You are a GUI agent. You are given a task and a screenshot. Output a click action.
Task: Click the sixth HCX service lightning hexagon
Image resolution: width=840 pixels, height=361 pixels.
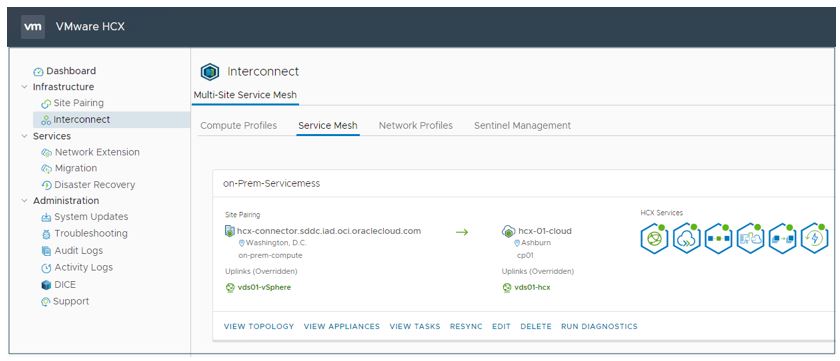click(814, 238)
